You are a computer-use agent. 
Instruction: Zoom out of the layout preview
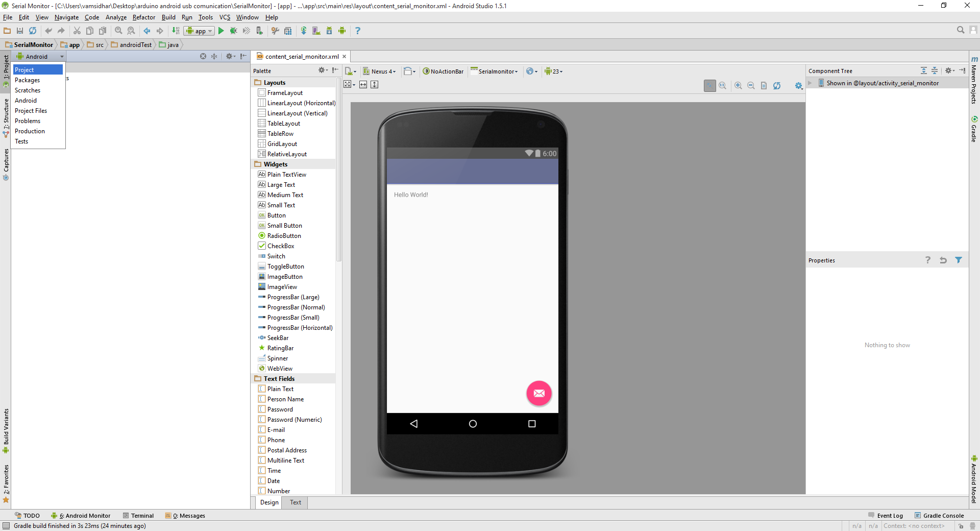[x=751, y=86]
